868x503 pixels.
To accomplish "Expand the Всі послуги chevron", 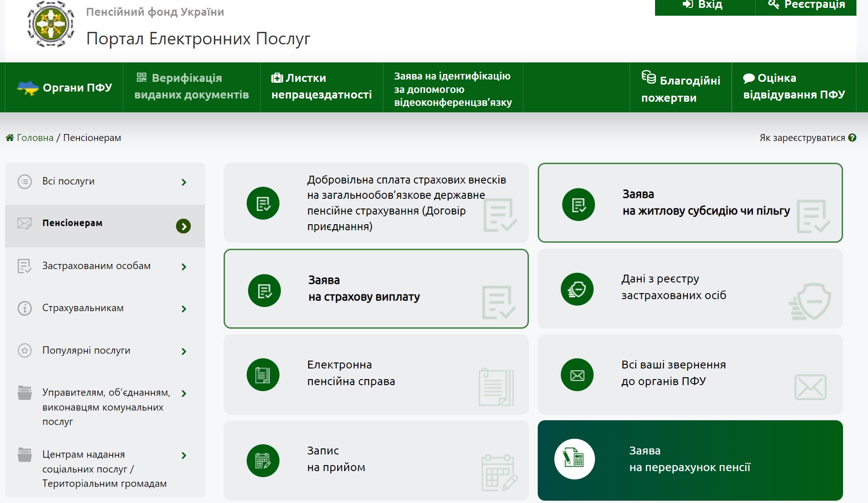I will [x=185, y=182].
